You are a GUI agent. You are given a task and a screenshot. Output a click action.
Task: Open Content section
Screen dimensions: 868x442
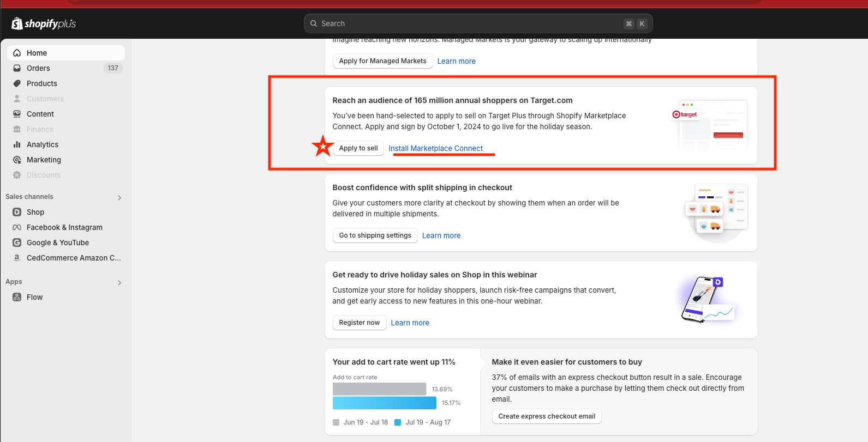[x=66, y=114]
